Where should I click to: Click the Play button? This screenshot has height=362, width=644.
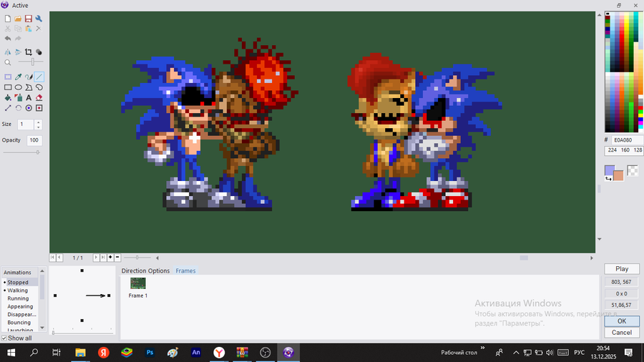click(622, 269)
